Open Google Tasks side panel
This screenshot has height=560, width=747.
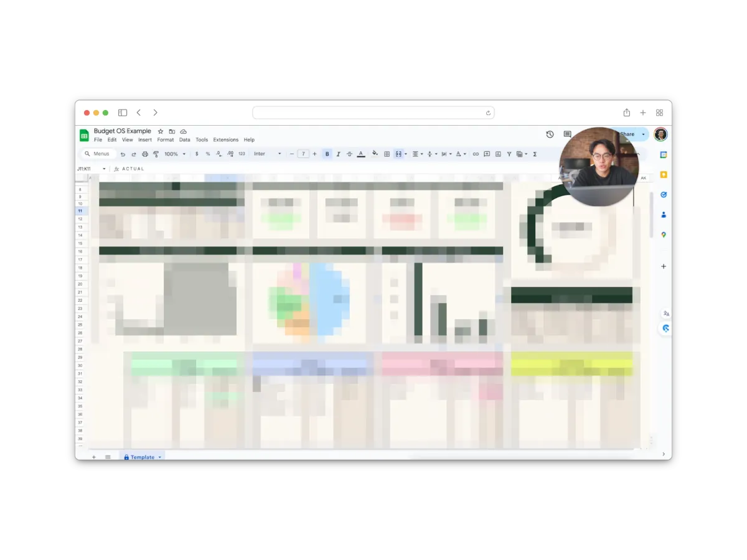pyautogui.click(x=664, y=195)
